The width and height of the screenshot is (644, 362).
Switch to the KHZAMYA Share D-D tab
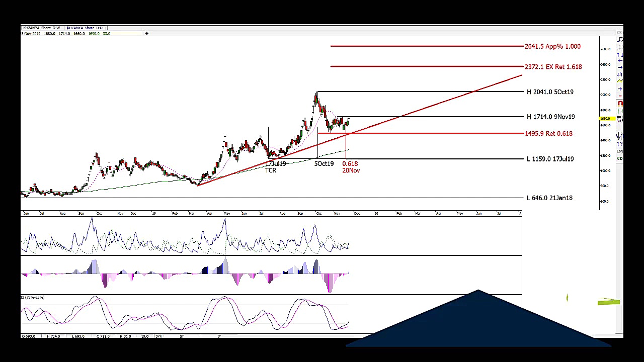[85, 28]
